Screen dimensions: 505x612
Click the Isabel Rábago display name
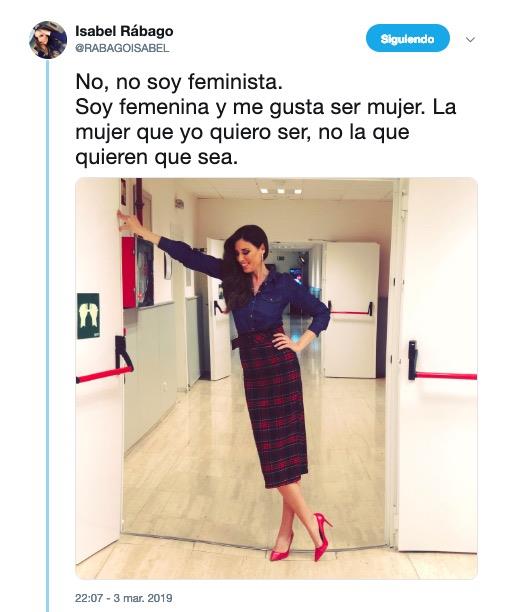pyautogui.click(x=124, y=31)
